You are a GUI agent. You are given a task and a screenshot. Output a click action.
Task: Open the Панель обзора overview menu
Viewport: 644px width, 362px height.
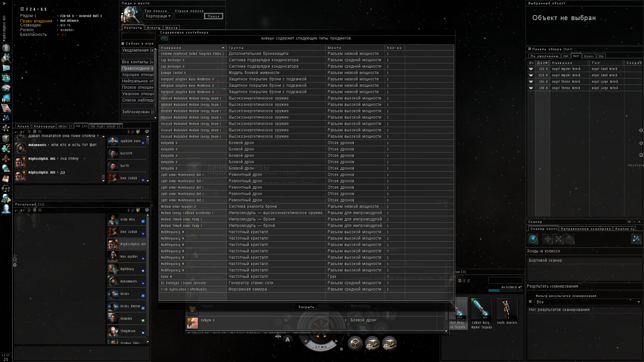[x=530, y=49]
